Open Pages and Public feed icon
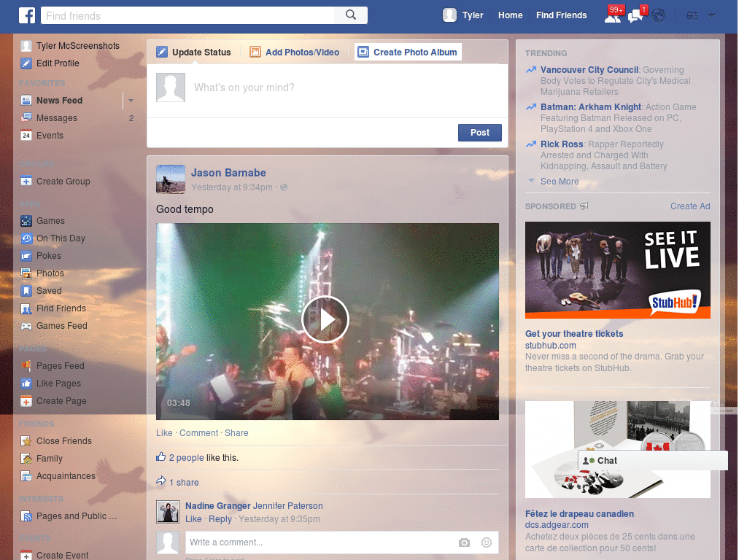The width and height of the screenshot is (747, 560). 26,516
